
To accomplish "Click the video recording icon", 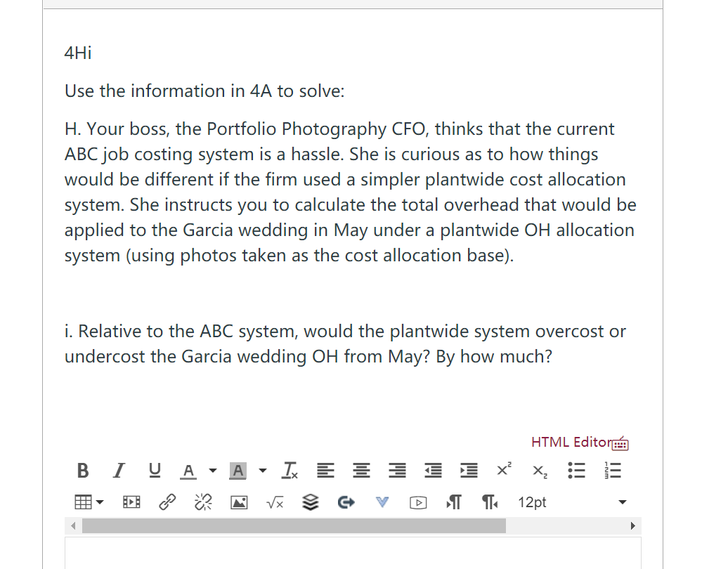I will tap(418, 502).
